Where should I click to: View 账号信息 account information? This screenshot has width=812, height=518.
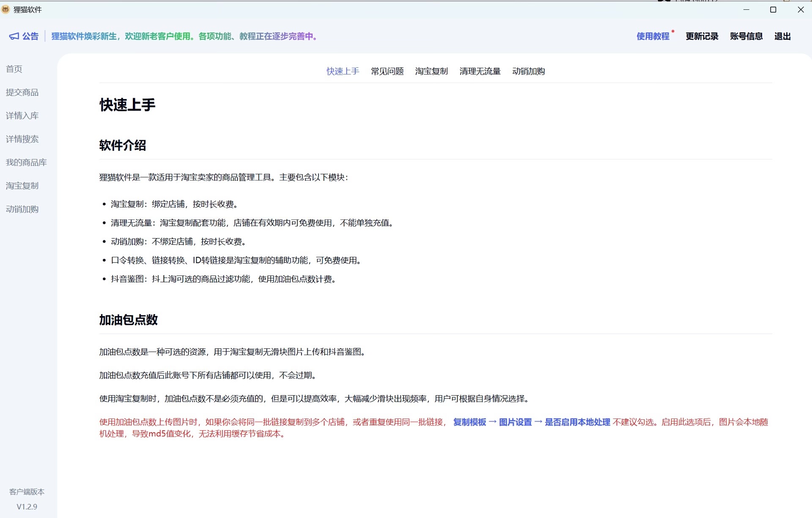point(746,36)
